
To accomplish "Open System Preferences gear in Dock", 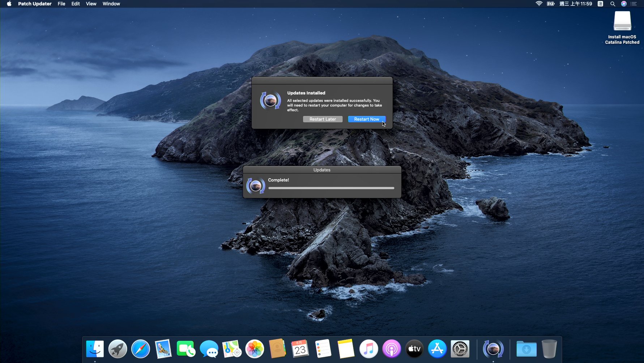I will (x=460, y=349).
